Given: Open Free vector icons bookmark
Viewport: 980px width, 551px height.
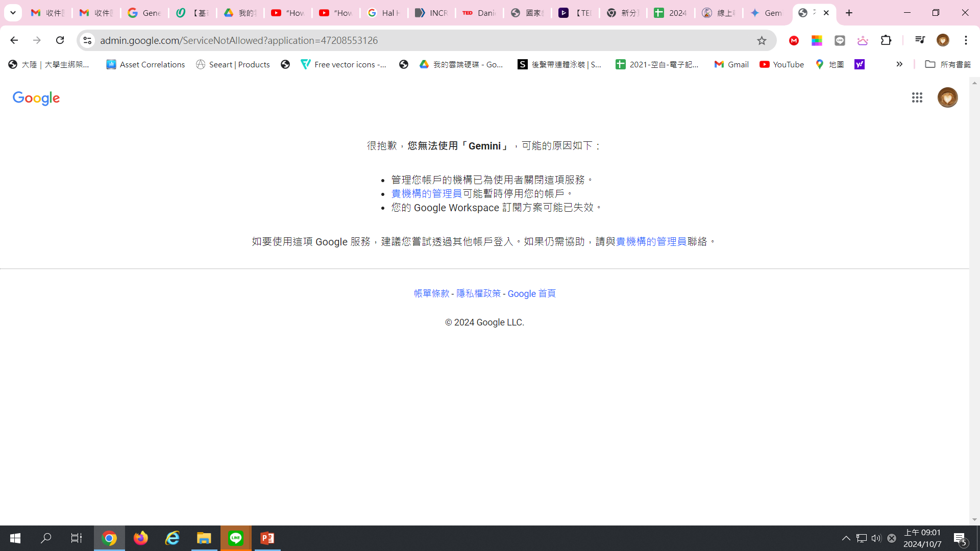Looking at the screenshot, I should point(344,64).
